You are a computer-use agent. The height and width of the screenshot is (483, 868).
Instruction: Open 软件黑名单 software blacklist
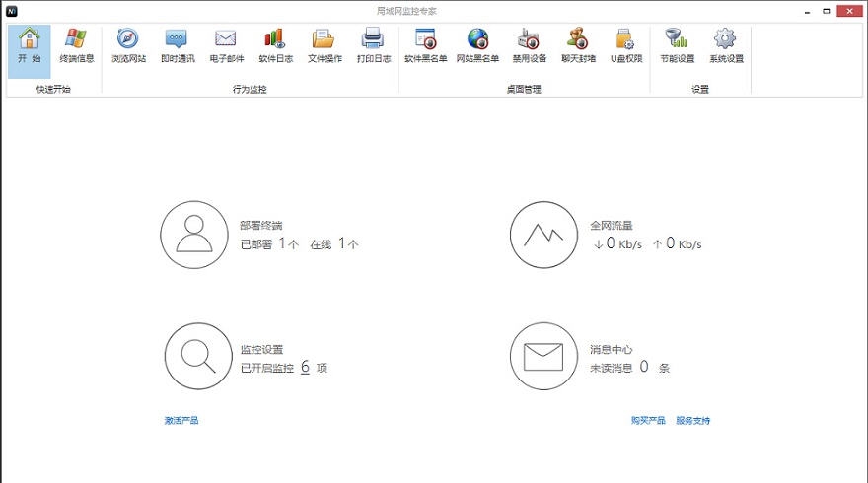(x=426, y=46)
